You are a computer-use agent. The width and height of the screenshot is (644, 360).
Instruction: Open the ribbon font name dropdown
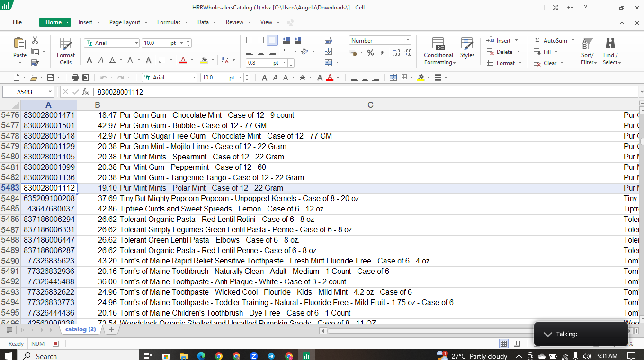click(x=136, y=43)
